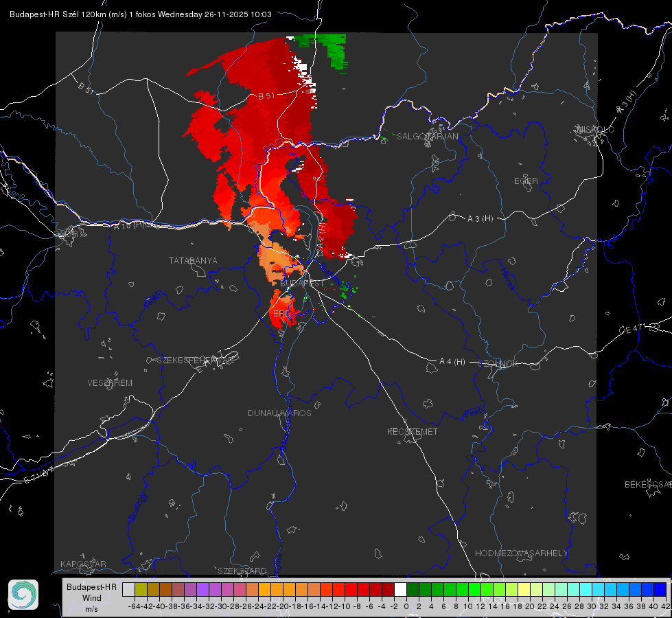Click the 30 value on the legend
Viewport: 672px width, 618px height.
point(592,606)
